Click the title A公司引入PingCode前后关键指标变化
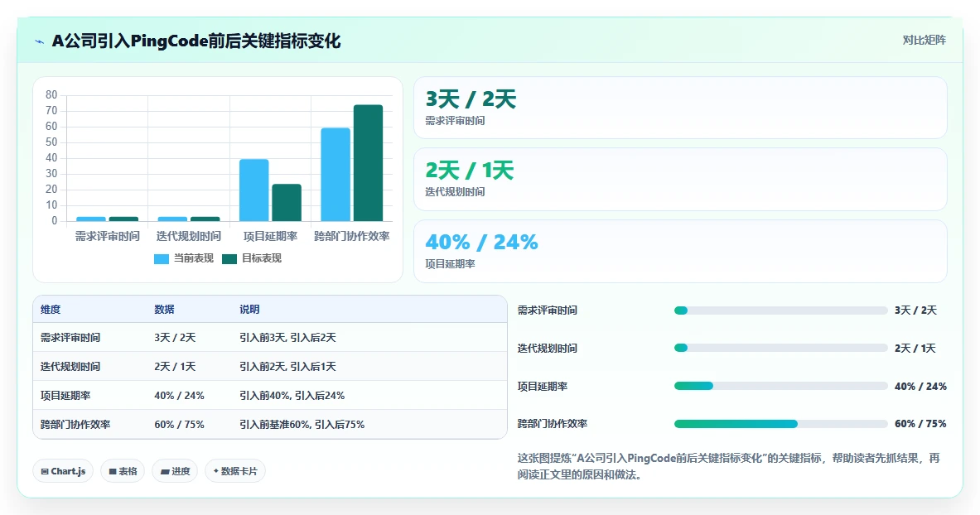This screenshot has width=980, height=515. (x=196, y=41)
